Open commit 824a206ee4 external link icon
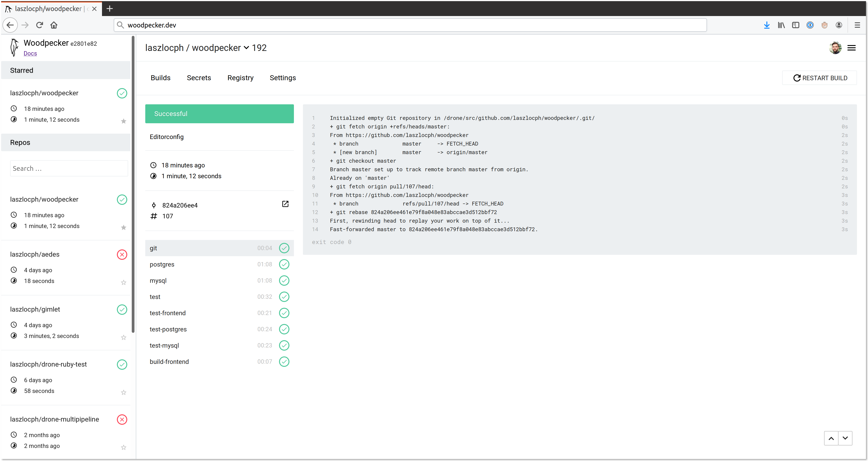Image resolution: width=868 pixels, height=461 pixels. pos(285,204)
